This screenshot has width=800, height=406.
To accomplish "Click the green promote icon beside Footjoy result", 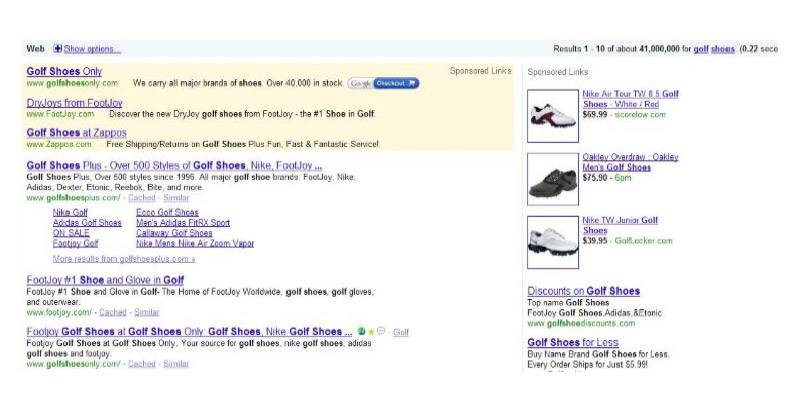I will 362,332.
